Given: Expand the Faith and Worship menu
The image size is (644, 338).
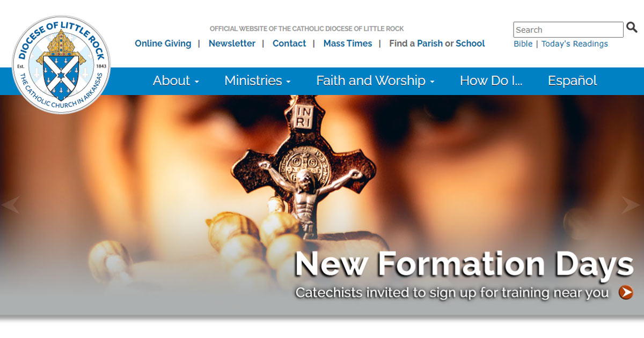Looking at the screenshot, I should (375, 80).
